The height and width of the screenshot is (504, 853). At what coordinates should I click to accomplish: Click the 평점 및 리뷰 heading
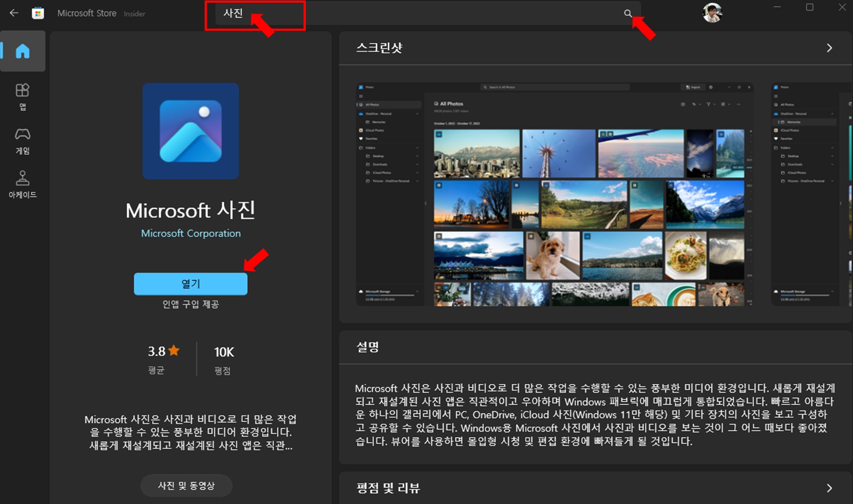[388, 488]
